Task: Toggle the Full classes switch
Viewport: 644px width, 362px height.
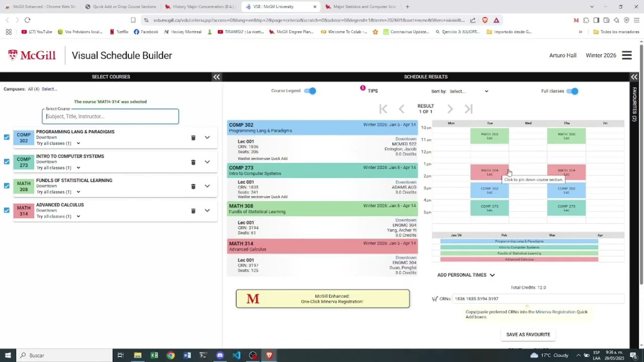Action: [573, 91]
